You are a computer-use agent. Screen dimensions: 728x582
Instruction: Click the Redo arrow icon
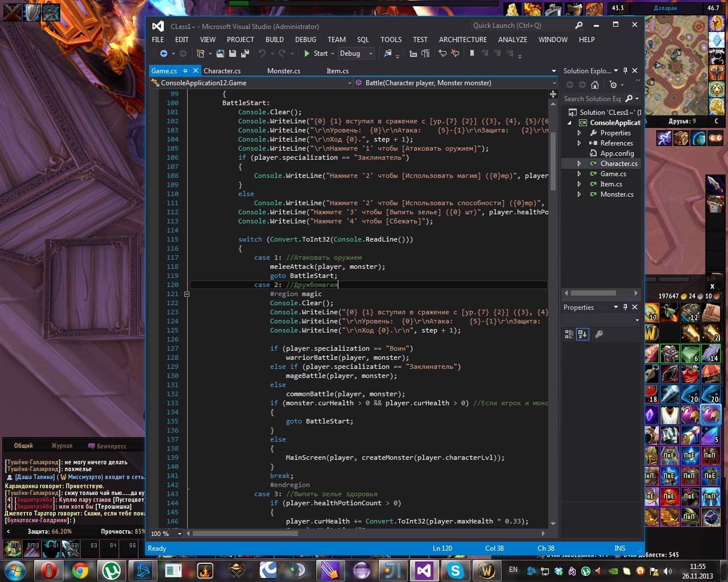click(x=282, y=53)
